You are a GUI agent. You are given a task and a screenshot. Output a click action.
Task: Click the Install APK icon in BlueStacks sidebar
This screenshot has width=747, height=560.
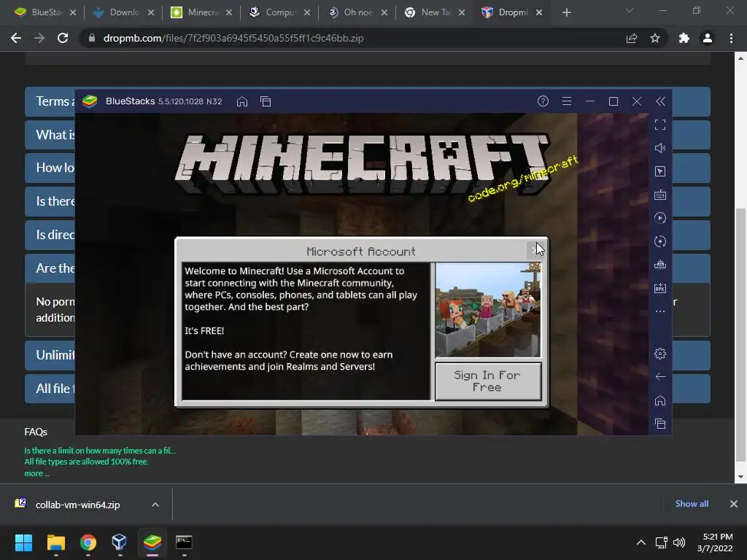[659, 288]
